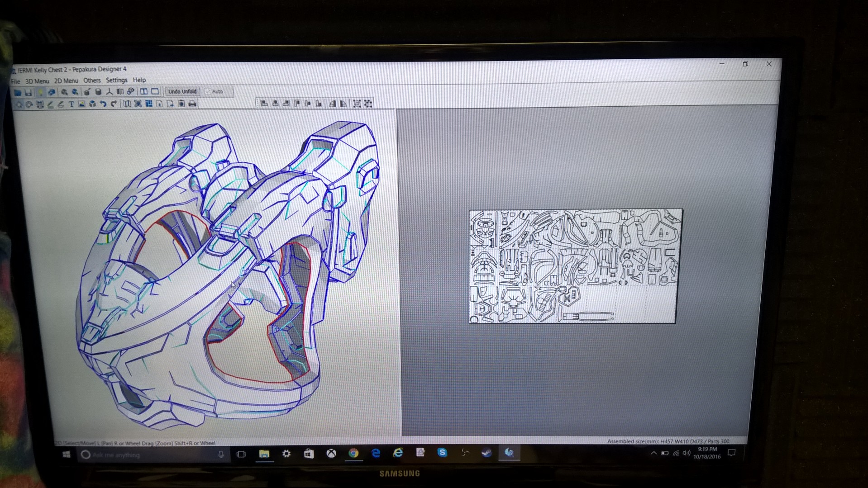The image size is (868, 488).
Task: Click the blue grid arrange parts icon
Action: point(149,104)
